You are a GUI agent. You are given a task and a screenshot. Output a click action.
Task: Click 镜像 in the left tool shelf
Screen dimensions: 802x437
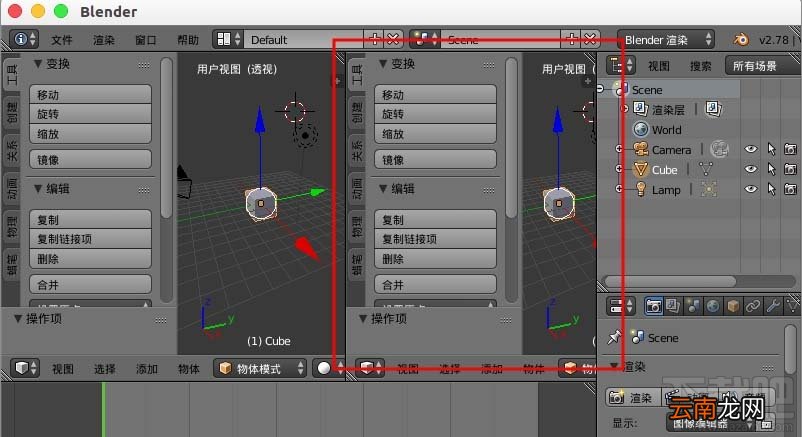tap(91, 160)
